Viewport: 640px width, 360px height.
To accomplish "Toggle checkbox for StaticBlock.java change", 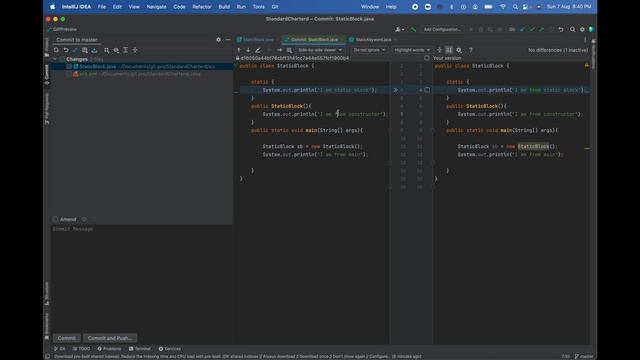I will click(x=69, y=67).
